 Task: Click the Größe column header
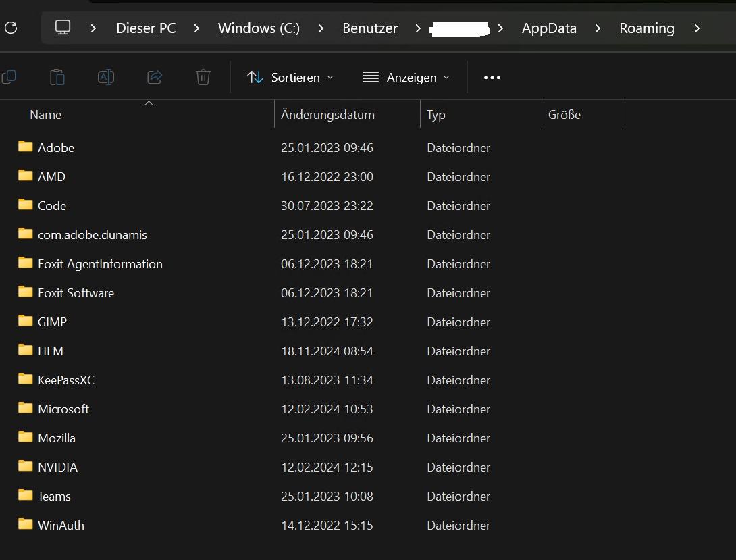pos(564,115)
